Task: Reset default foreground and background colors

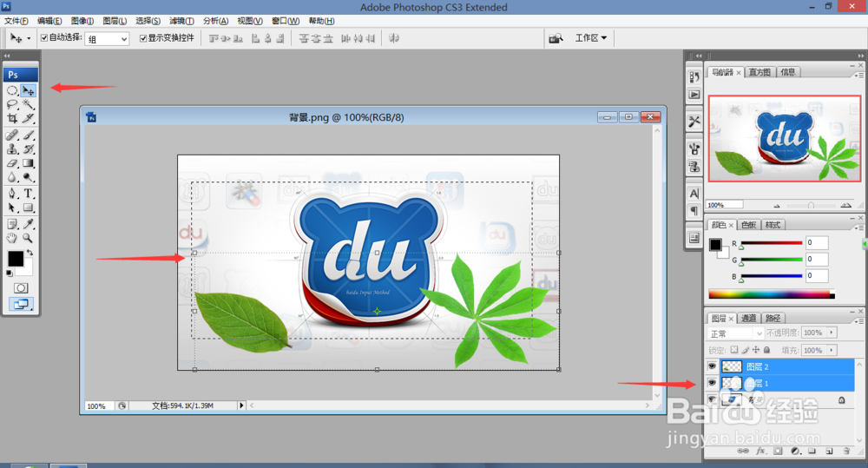Action: 10,273
